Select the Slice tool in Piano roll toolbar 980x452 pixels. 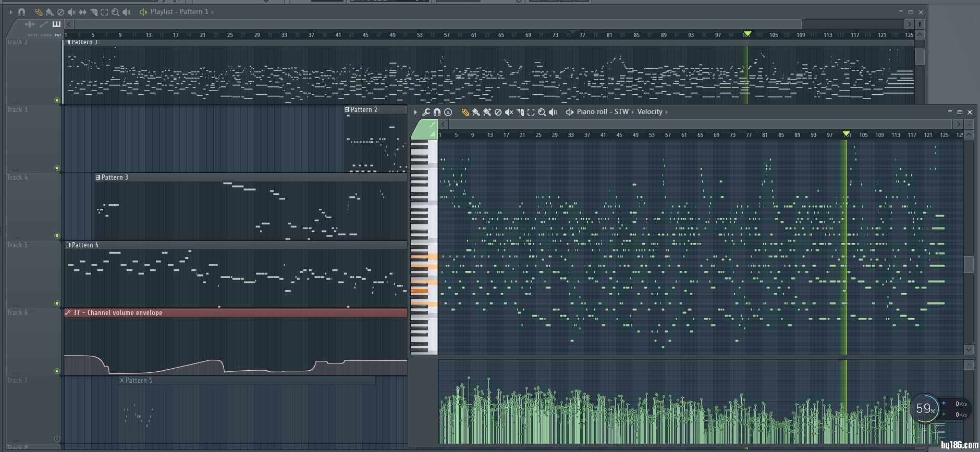(520, 112)
